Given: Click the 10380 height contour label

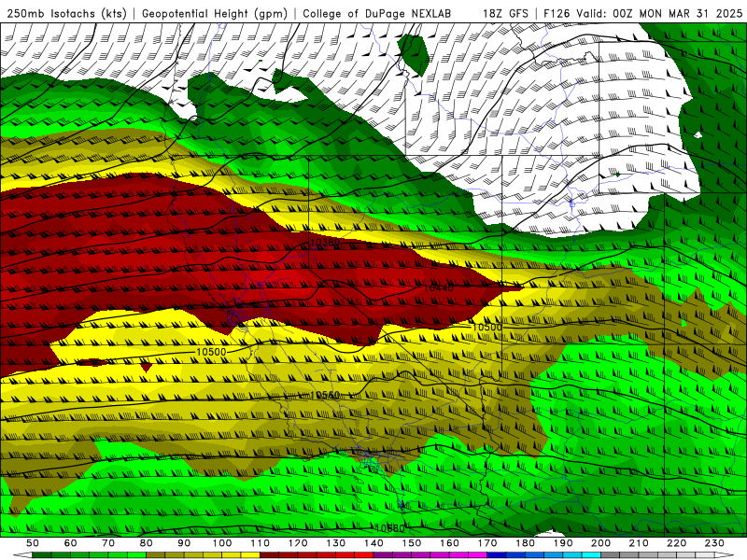Looking at the screenshot, I should click(325, 243).
